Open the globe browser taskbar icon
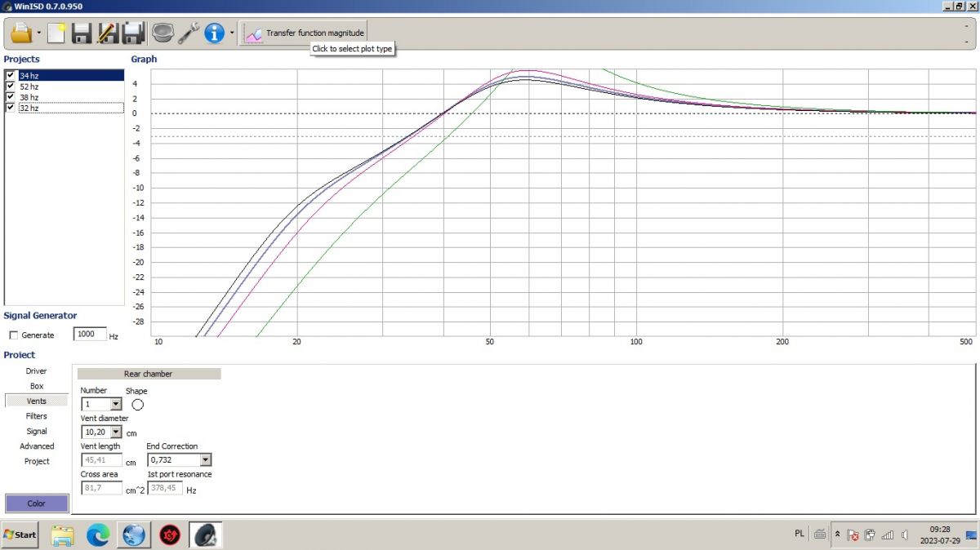The height and width of the screenshot is (550, 980). [134, 535]
